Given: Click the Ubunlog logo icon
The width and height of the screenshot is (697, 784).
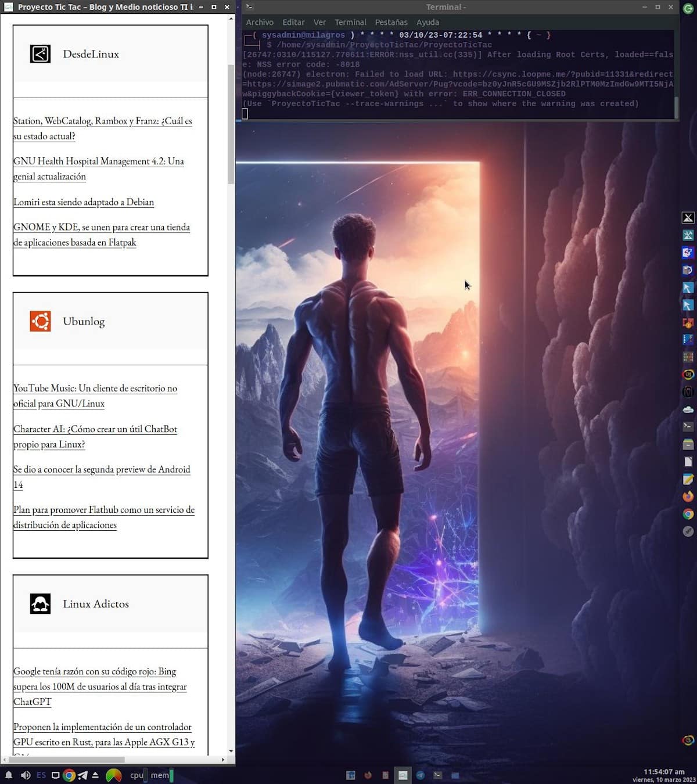Looking at the screenshot, I should point(41,321).
